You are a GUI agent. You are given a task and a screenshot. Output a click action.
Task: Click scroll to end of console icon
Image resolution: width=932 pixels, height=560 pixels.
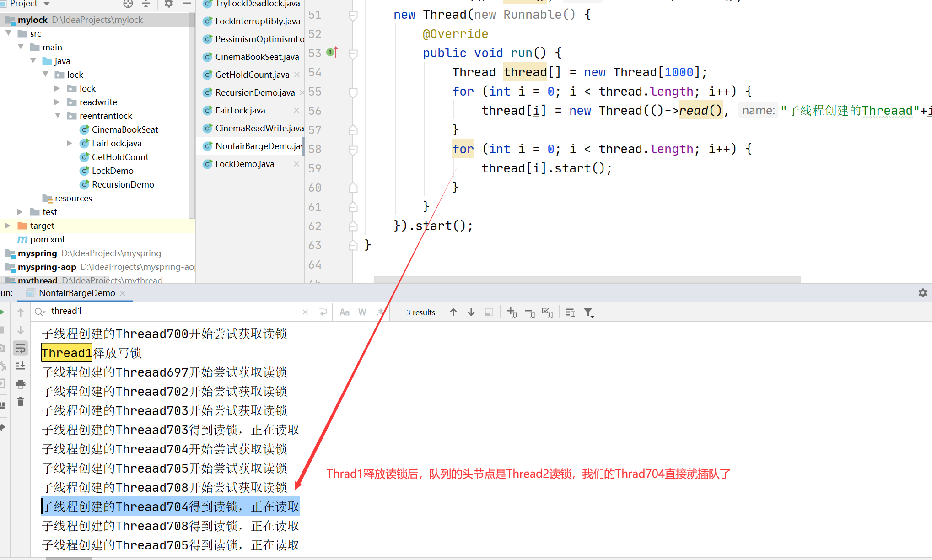point(21,366)
